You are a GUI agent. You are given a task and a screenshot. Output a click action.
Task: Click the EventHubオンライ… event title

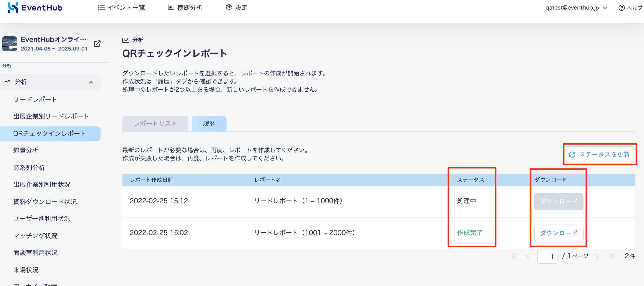(53, 40)
